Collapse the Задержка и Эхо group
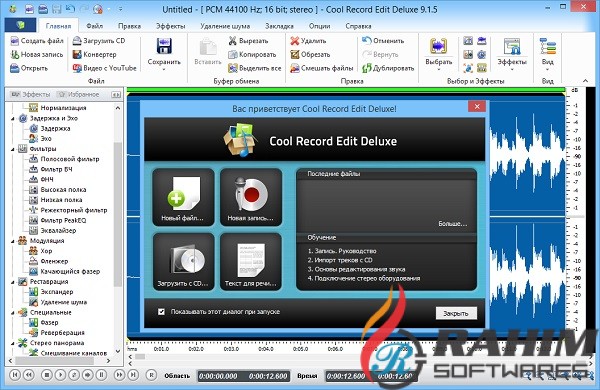 pyautogui.click(x=13, y=119)
